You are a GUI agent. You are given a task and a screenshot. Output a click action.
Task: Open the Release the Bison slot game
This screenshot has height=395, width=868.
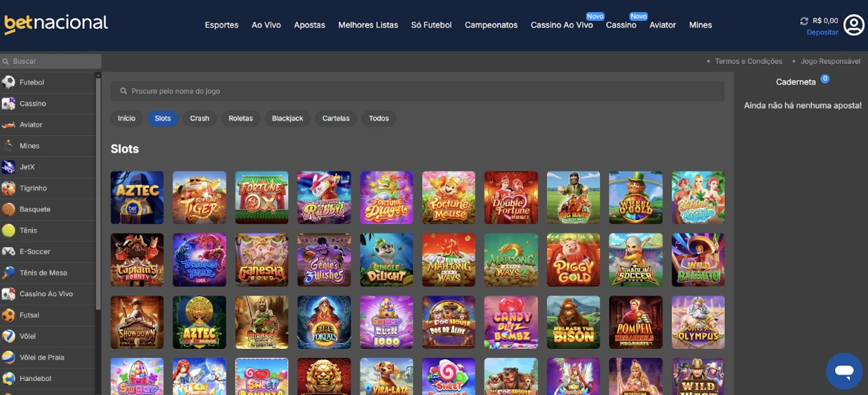(574, 322)
